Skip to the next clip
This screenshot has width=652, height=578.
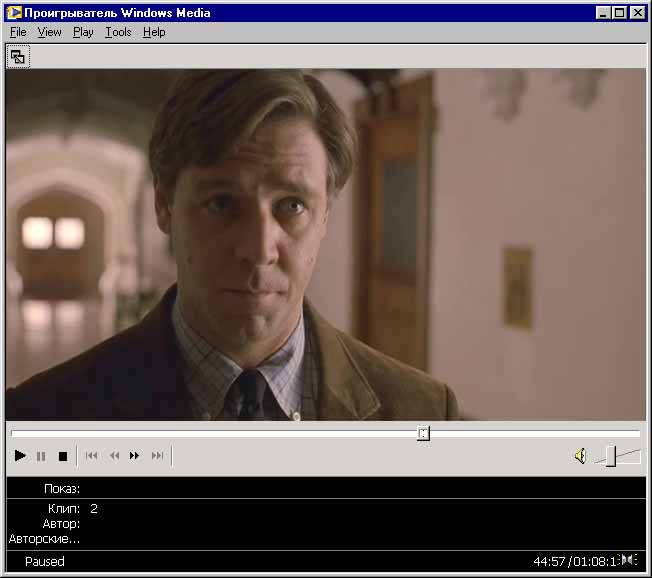pos(157,456)
